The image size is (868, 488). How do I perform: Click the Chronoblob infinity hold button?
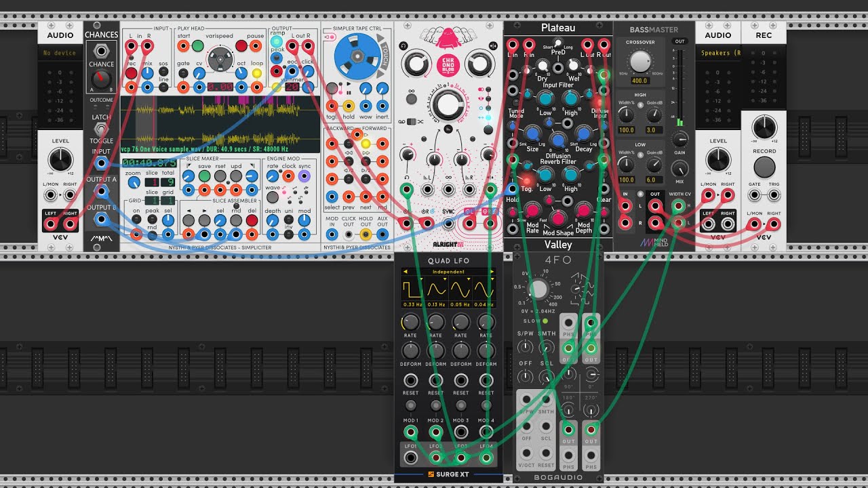coord(412,98)
